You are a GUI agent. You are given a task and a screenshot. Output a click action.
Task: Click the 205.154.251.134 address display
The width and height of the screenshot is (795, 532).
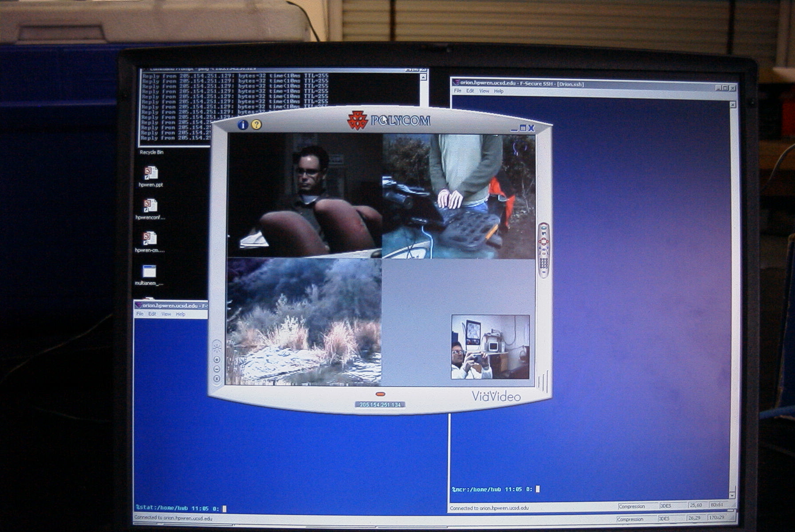[x=380, y=405]
